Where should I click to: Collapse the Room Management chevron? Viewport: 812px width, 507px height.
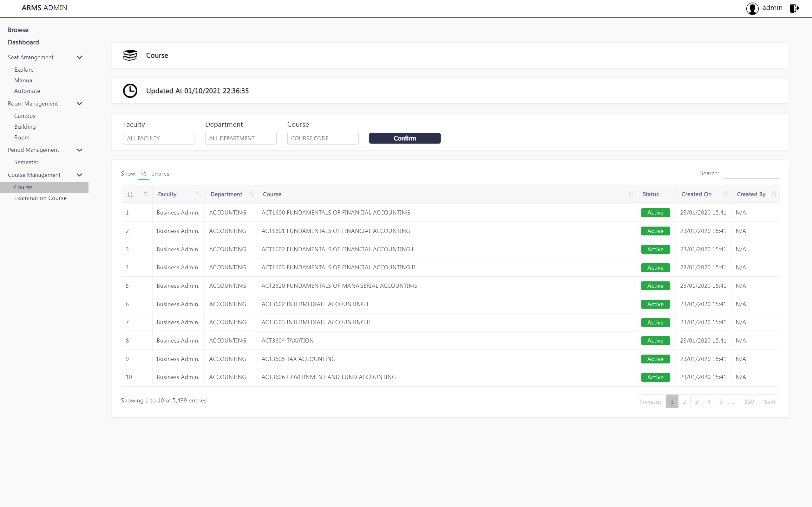pyautogui.click(x=80, y=104)
